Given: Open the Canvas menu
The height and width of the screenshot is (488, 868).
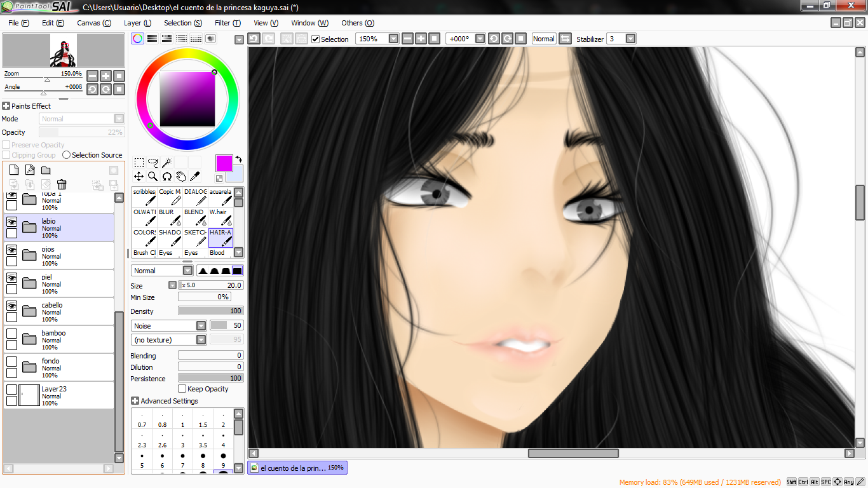Looking at the screenshot, I should pos(94,23).
